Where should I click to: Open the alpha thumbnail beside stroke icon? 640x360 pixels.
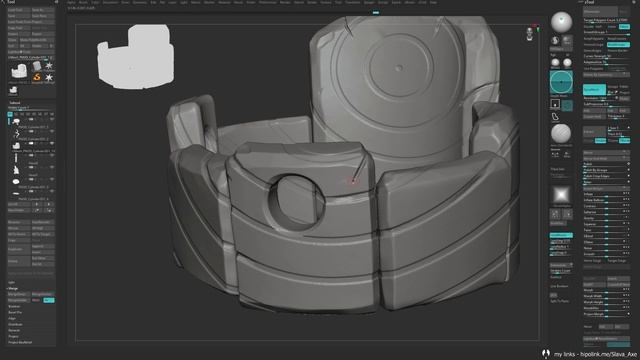point(567,40)
